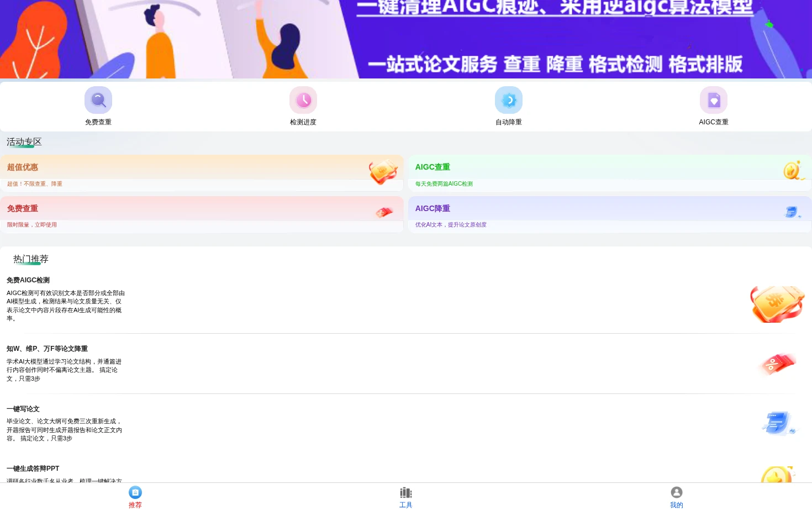Click the 学术AI大模型 description paragraph
Screen dimensions: 812x510
click(64, 370)
